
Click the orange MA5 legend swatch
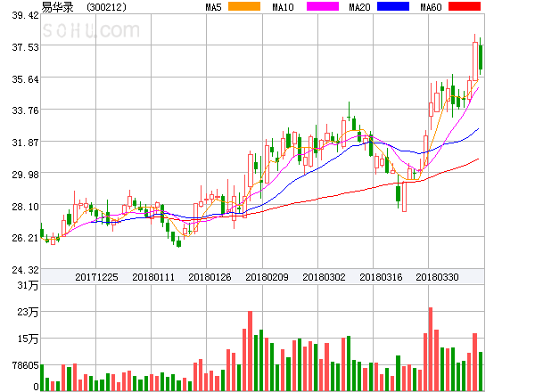(244, 6)
